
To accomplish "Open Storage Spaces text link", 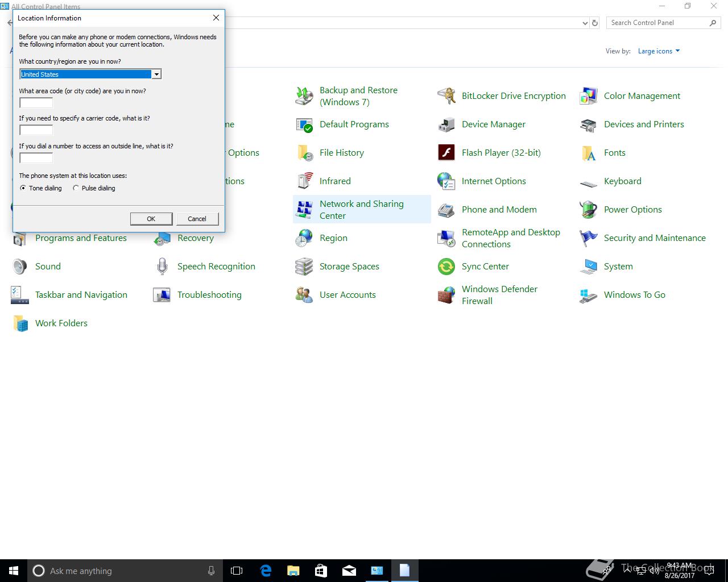I will pyautogui.click(x=349, y=267).
